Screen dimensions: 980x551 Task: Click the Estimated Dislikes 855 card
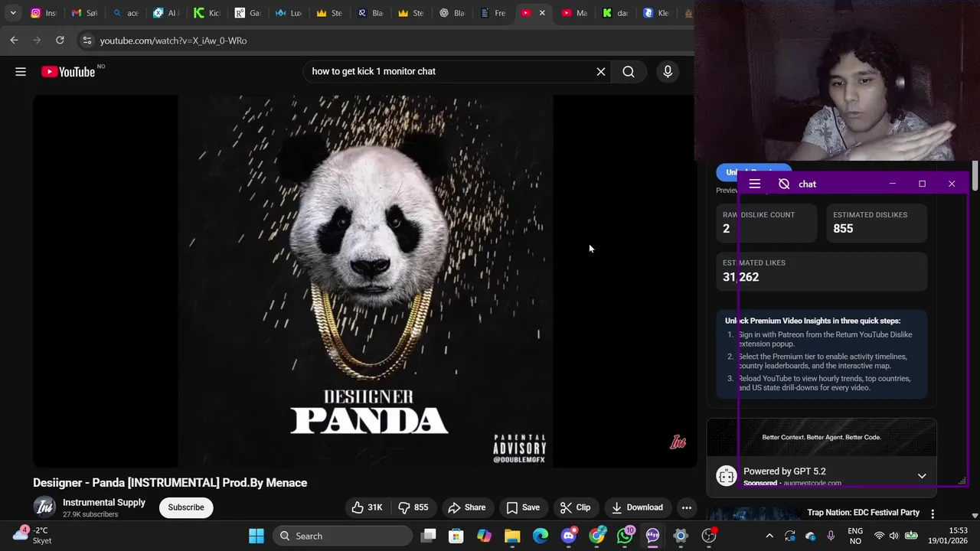[x=877, y=223]
